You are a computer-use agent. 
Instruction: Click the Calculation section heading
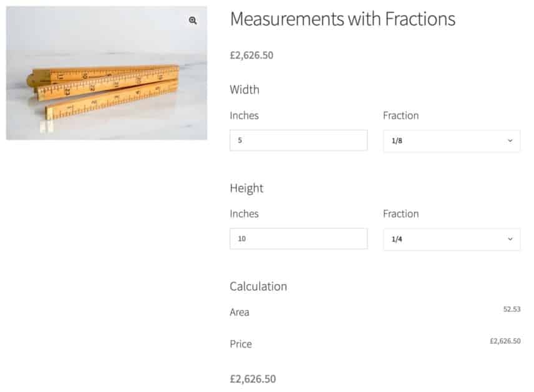click(258, 287)
